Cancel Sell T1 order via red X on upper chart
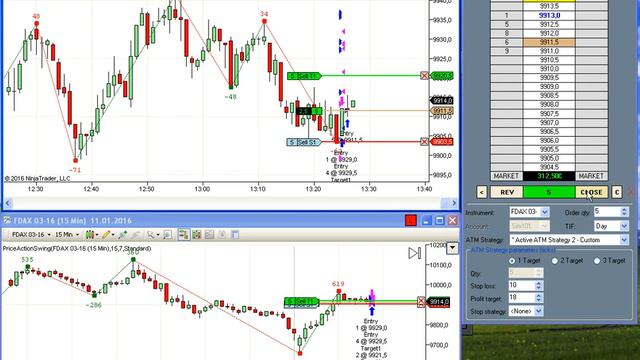The height and width of the screenshot is (360, 640). click(424, 76)
